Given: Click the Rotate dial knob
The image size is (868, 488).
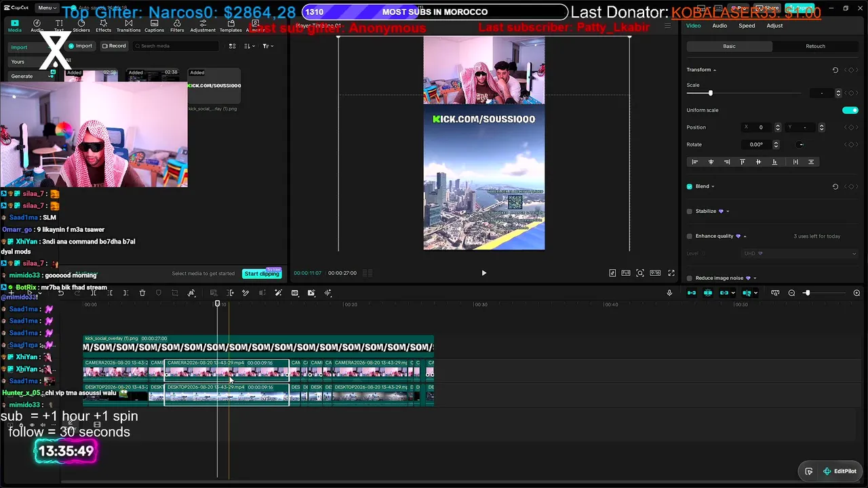Looking at the screenshot, I should (x=801, y=144).
